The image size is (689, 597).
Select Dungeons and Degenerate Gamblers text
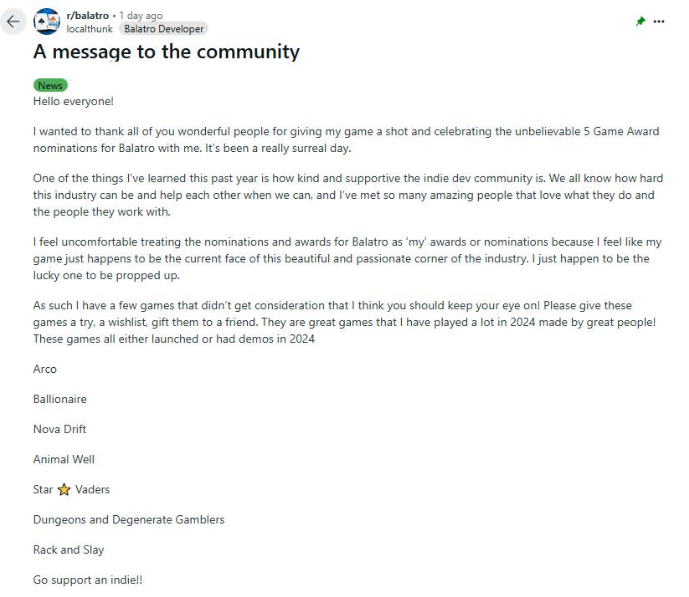click(x=129, y=520)
